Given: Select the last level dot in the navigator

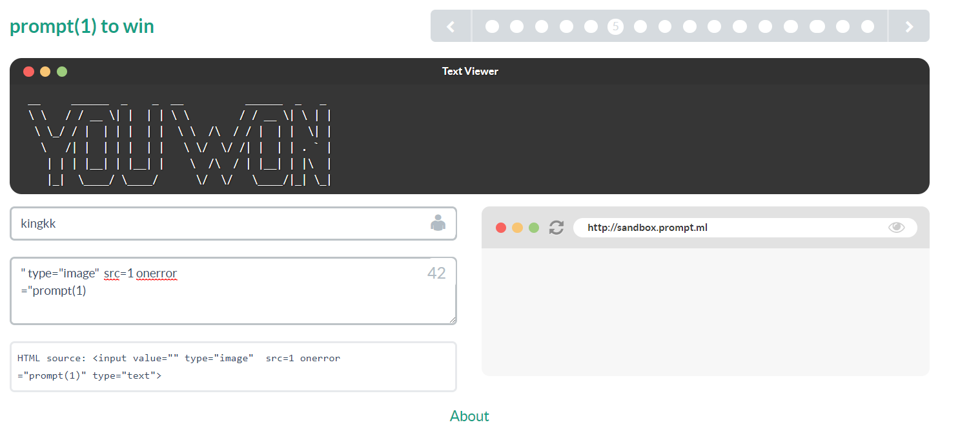Looking at the screenshot, I should pyautogui.click(x=868, y=26).
